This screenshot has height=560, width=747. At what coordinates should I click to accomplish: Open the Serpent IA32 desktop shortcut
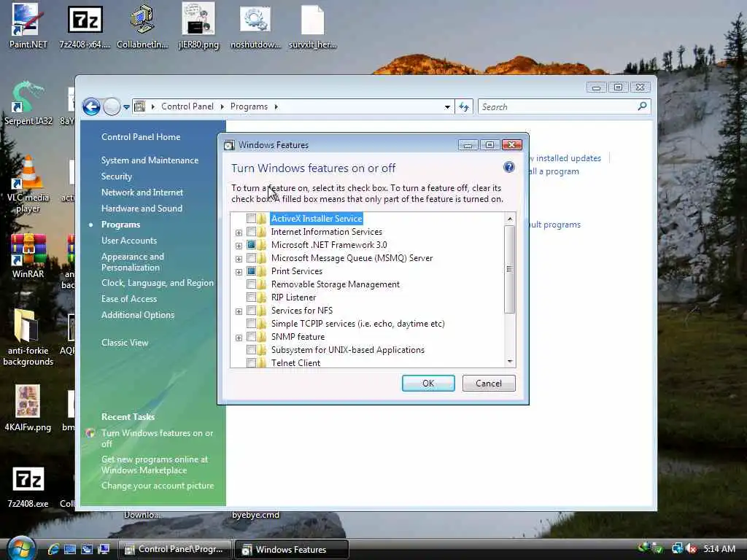28,102
